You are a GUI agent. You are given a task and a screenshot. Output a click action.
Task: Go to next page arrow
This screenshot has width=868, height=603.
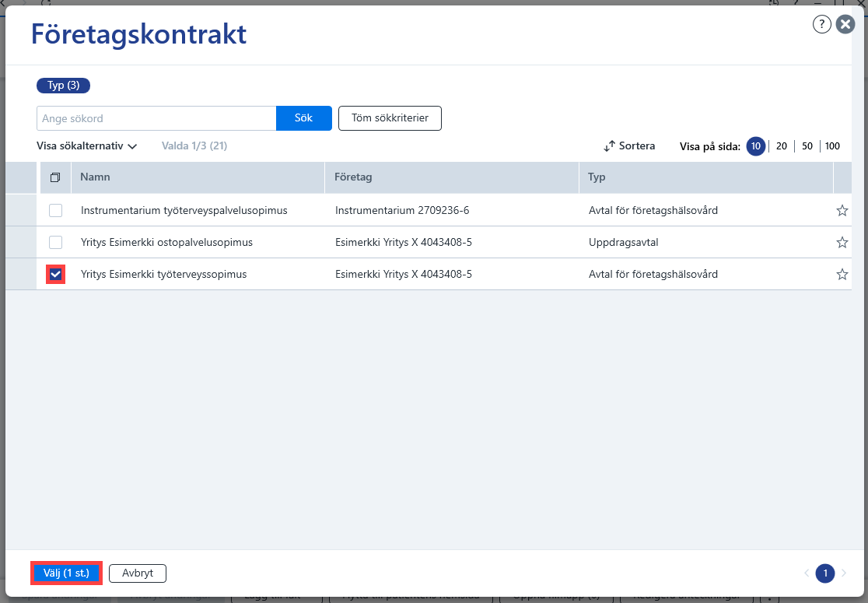(844, 573)
